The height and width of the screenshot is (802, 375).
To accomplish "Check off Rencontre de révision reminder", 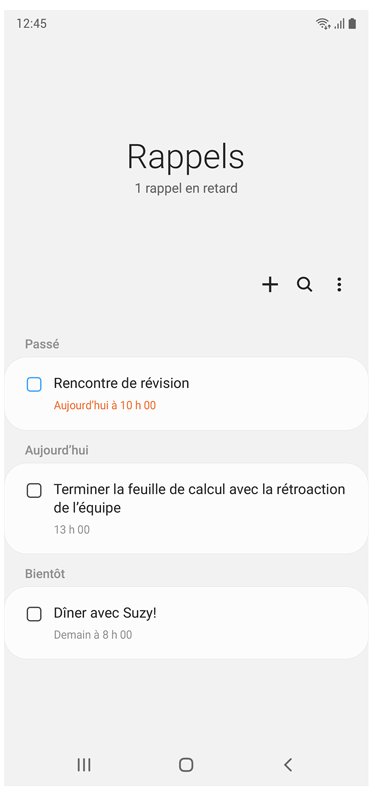I will coord(34,384).
